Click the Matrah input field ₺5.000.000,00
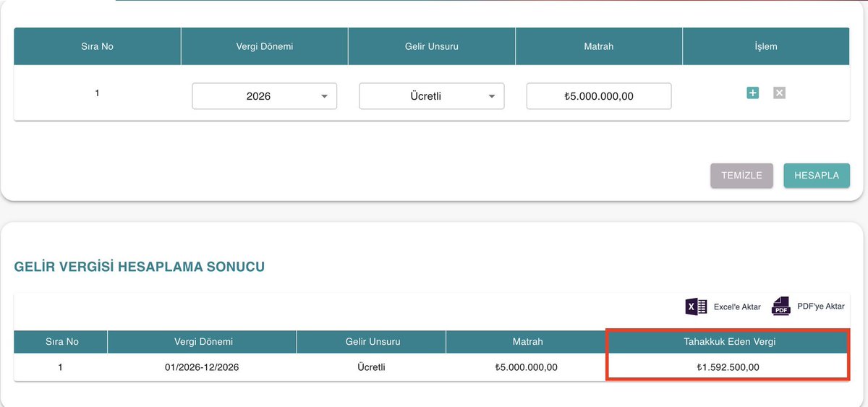Viewport: 868px width, 407px height. [599, 95]
